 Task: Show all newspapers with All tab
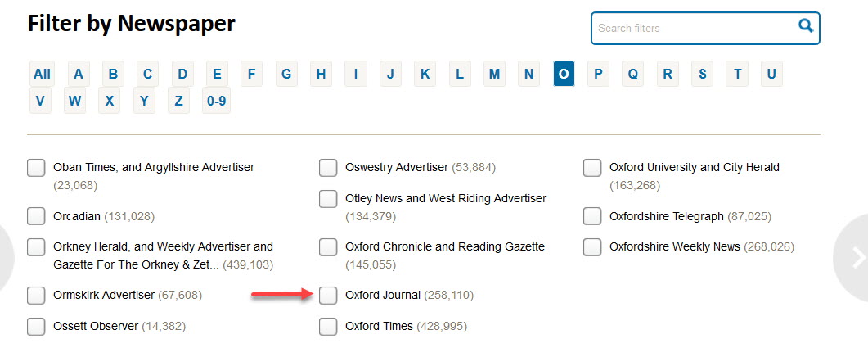click(42, 74)
